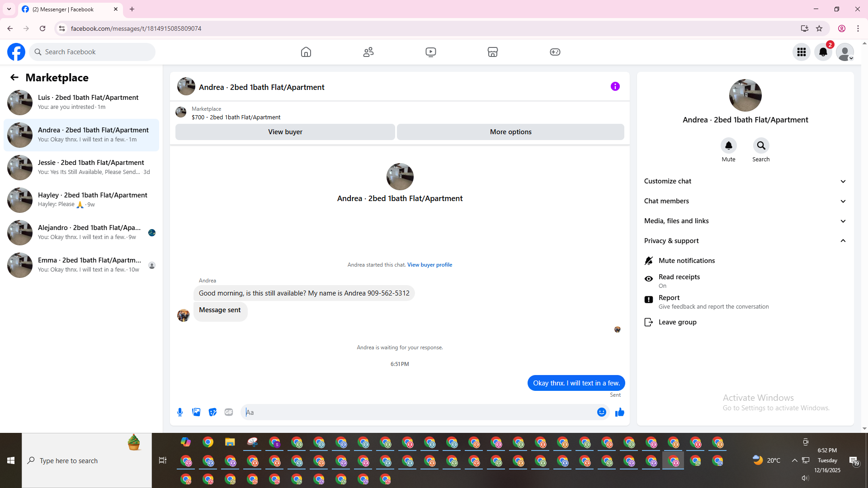Viewport: 868px width, 488px height.
Task: Collapse the Privacy & support section
Action: [x=745, y=241]
